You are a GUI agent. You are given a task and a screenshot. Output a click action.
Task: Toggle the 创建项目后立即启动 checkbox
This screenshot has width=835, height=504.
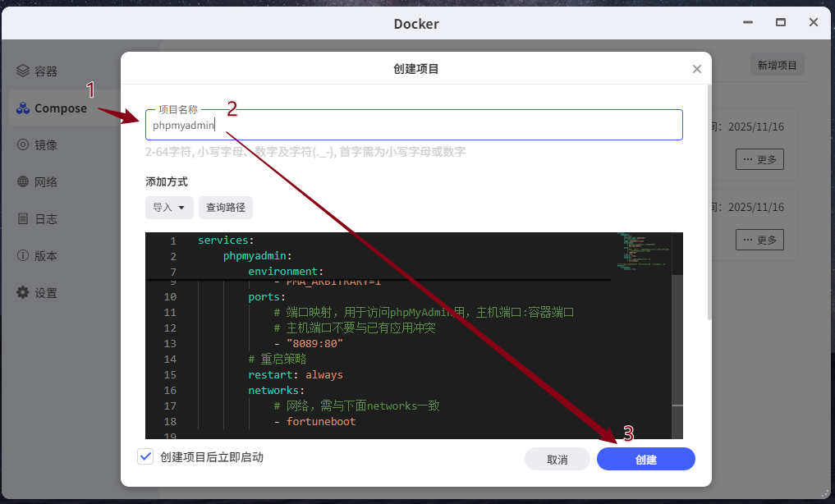pyautogui.click(x=146, y=457)
